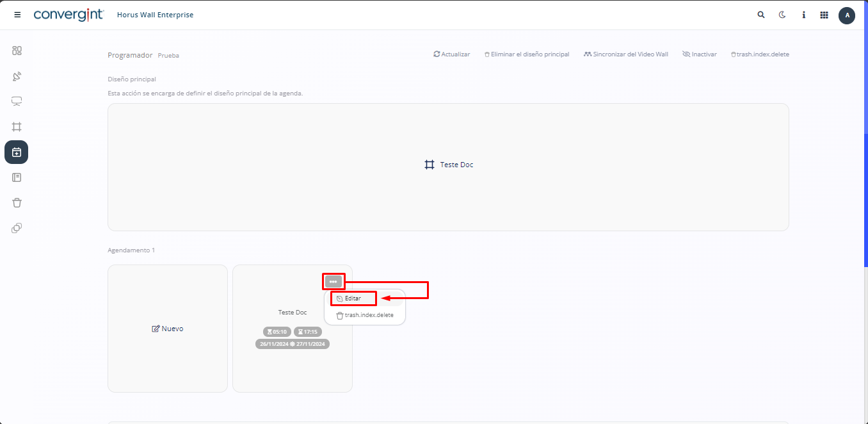Screen dimensions: 868x424
Task: Click the search magnifier icon
Action: (760, 15)
